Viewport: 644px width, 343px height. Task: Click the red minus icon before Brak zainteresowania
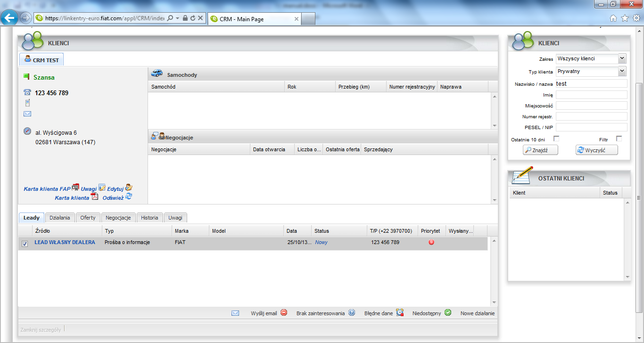284,312
